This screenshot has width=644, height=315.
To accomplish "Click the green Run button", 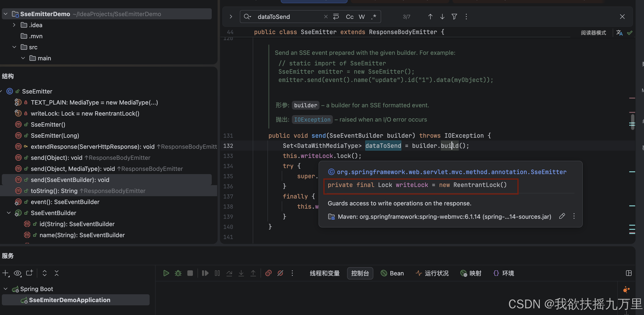I will [x=166, y=273].
